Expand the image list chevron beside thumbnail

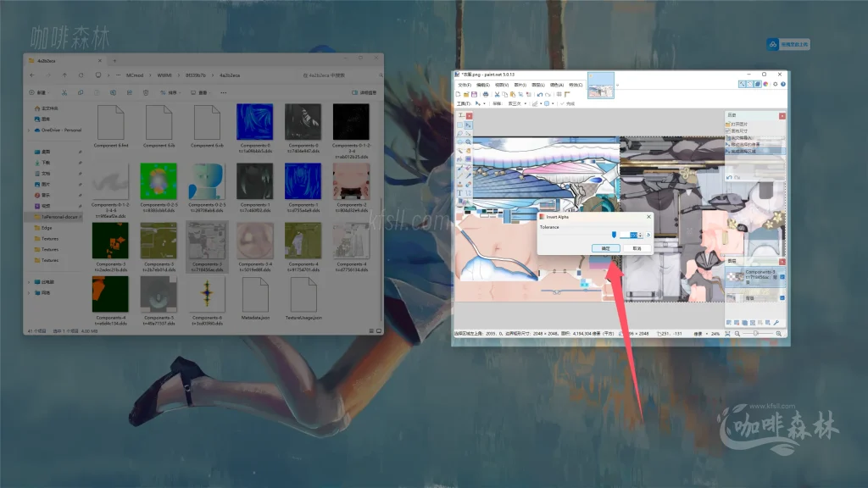(x=617, y=86)
